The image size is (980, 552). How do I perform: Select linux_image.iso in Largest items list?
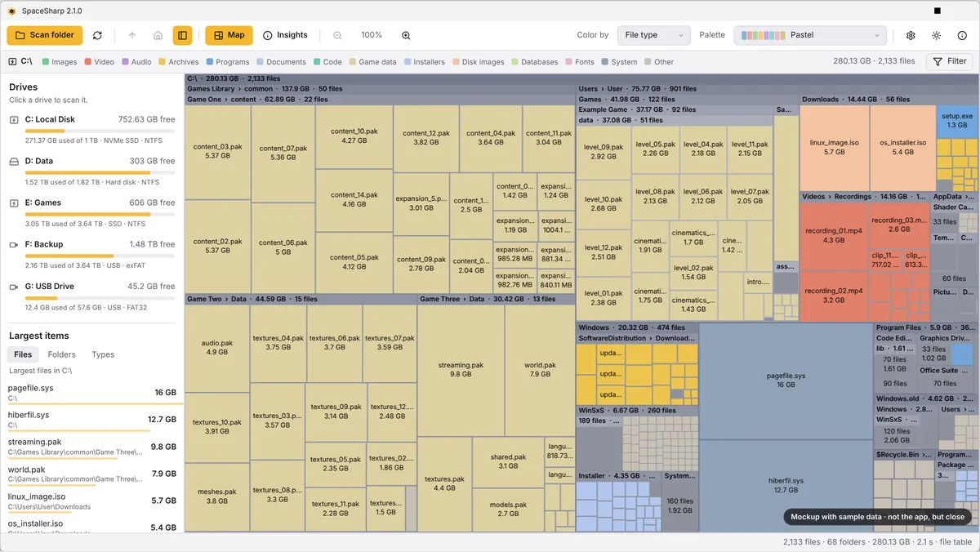(x=92, y=501)
